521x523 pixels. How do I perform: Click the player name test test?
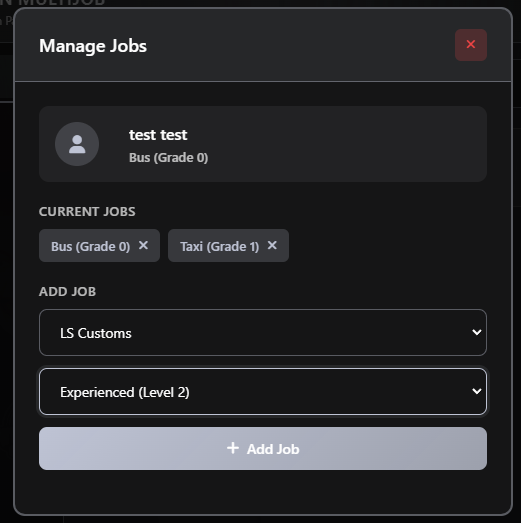[158, 135]
